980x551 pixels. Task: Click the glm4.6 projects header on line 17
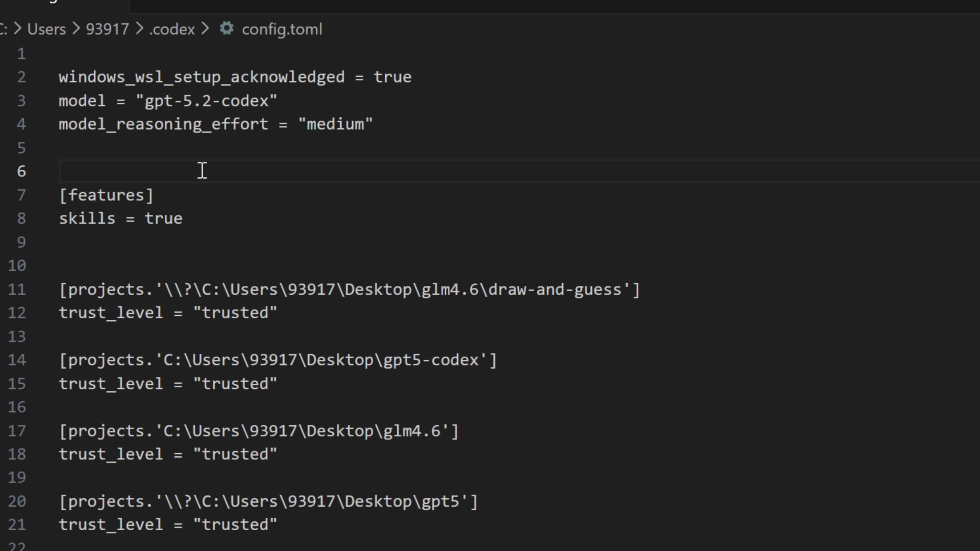259,431
